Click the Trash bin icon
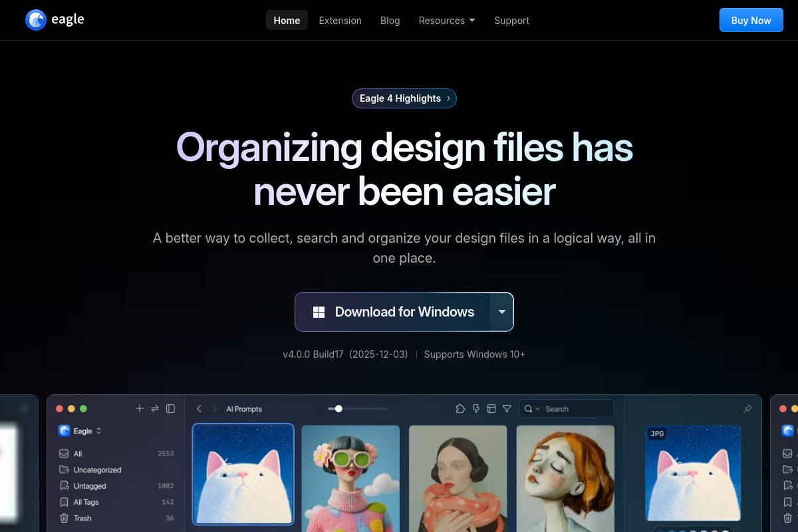The height and width of the screenshot is (532, 798). (x=65, y=518)
